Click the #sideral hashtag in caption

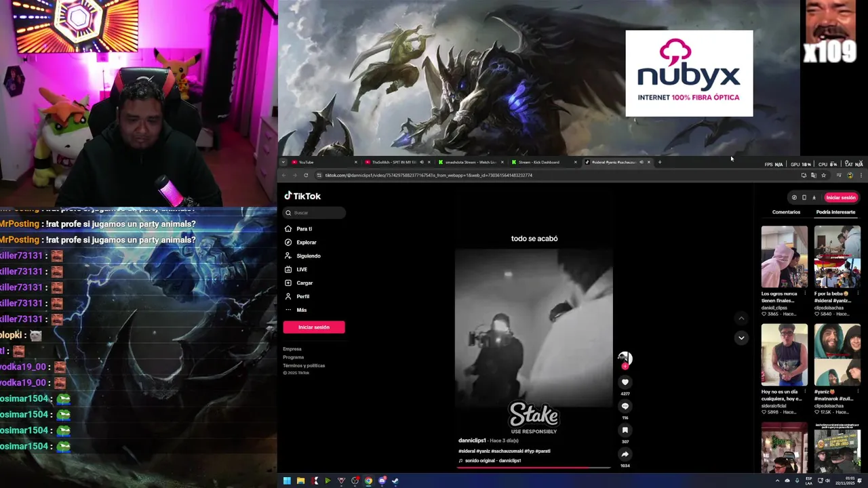pyautogui.click(x=467, y=451)
